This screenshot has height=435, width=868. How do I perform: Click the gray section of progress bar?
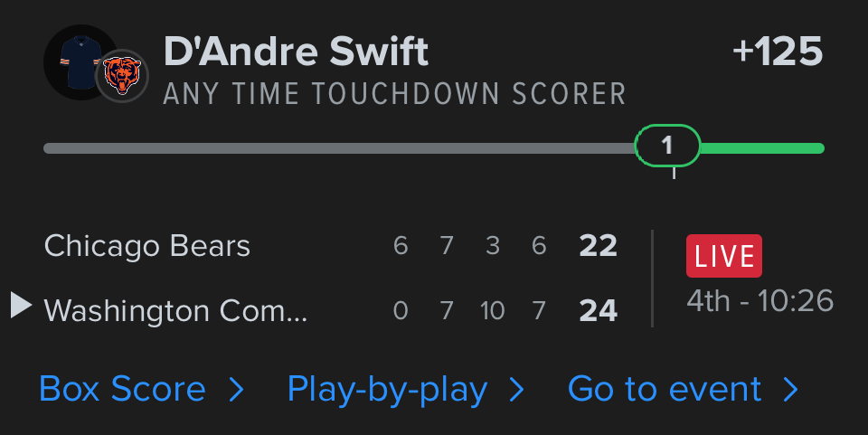point(339,148)
